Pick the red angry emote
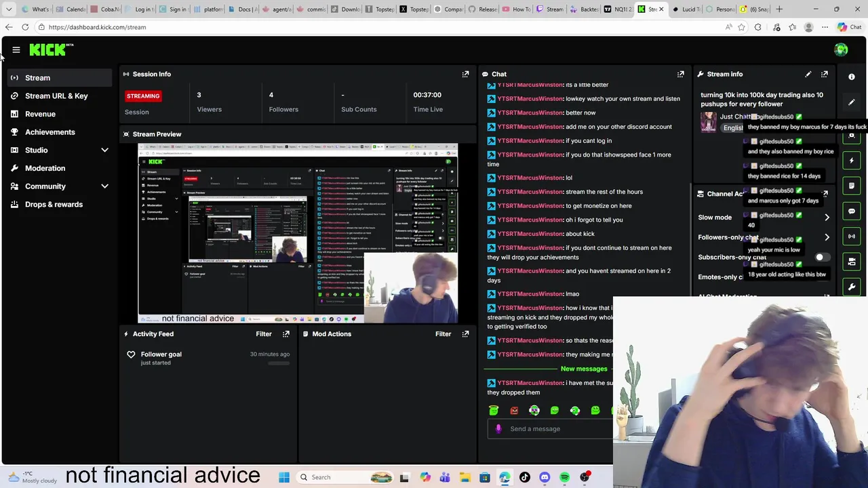 (x=514, y=411)
